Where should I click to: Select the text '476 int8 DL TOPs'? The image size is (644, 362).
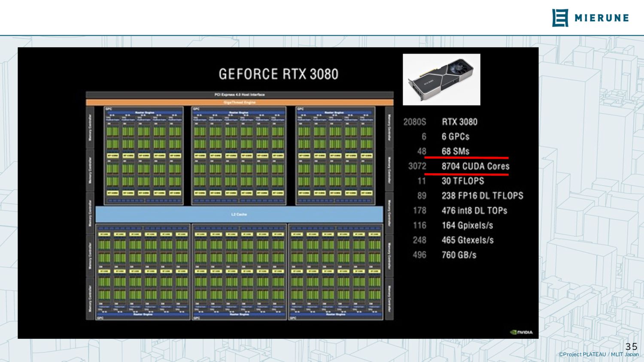(x=474, y=211)
